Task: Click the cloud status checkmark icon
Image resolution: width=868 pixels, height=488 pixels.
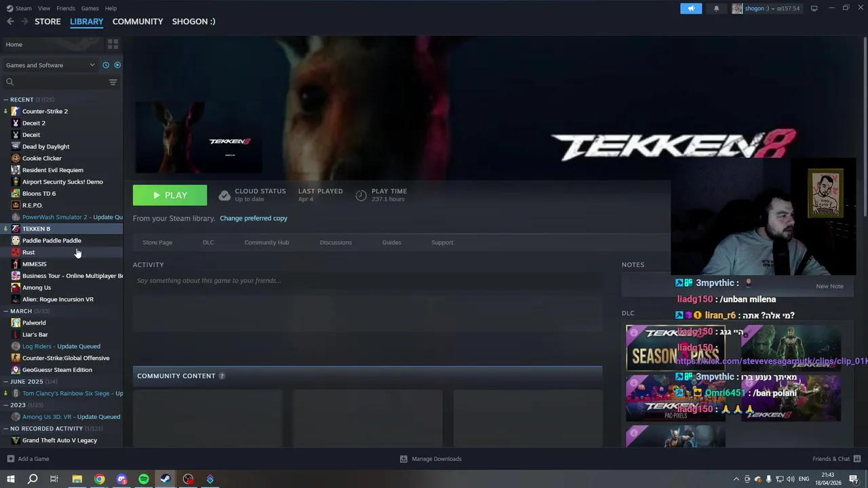Action: pyautogui.click(x=224, y=195)
